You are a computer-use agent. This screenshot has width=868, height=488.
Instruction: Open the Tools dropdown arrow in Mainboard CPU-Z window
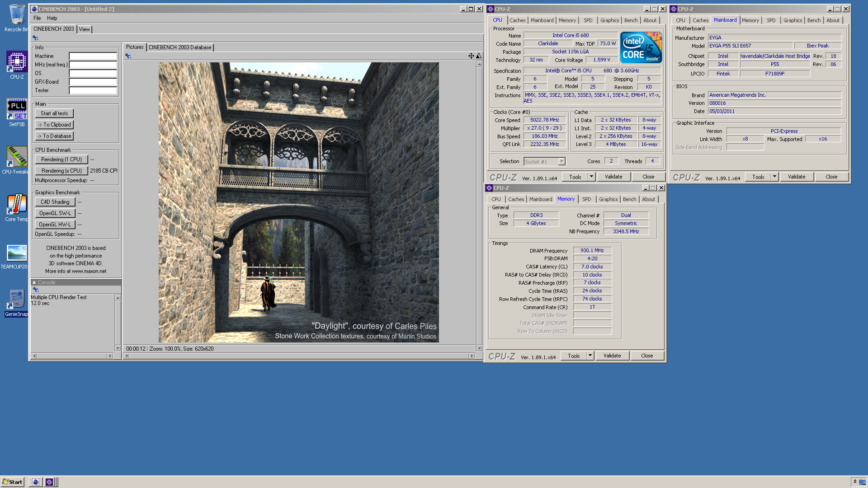point(774,177)
